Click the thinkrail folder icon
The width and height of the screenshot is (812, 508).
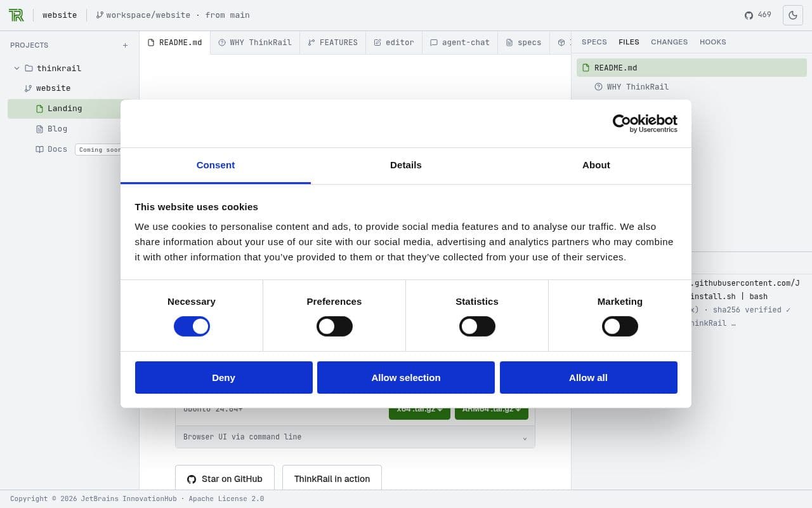[x=29, y=68]
